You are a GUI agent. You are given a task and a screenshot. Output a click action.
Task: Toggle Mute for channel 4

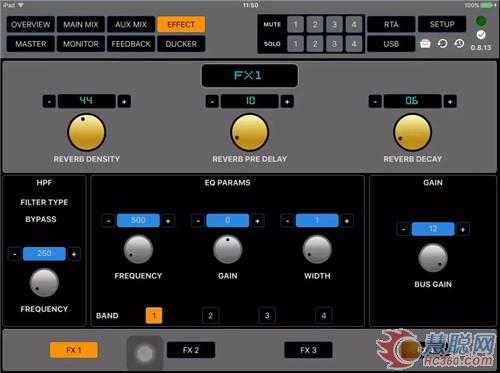[x=354, y=24]
